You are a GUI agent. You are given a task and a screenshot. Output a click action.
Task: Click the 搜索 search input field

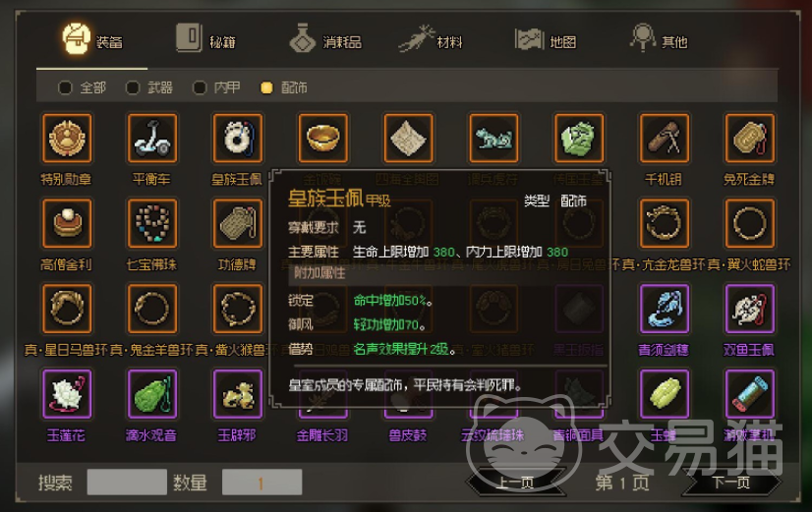127,482
